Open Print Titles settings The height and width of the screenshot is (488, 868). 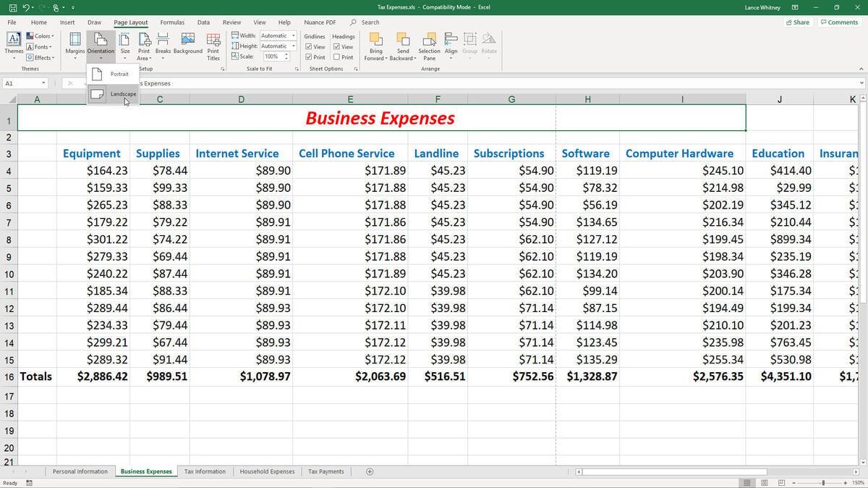pyautogui.click(x=213, y=43)
